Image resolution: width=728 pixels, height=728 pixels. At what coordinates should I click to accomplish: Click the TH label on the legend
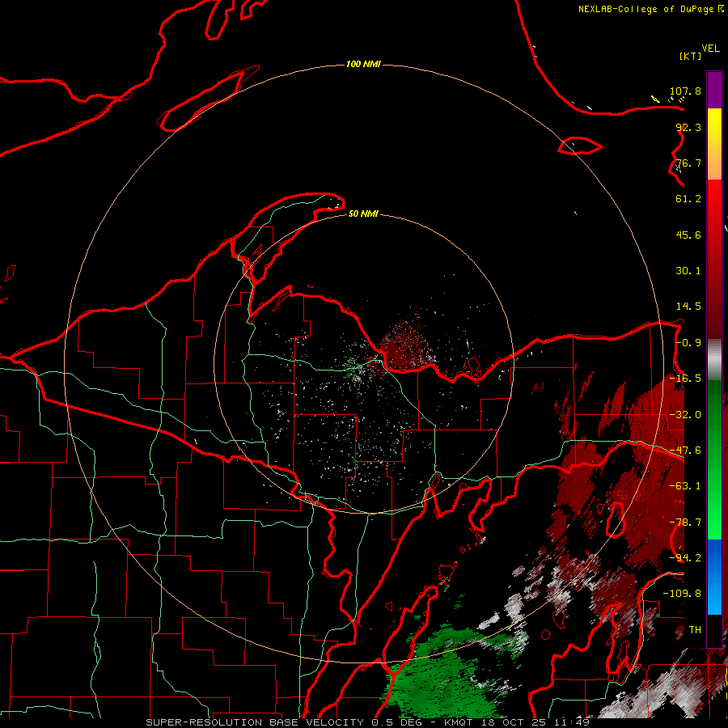[695, 630]
